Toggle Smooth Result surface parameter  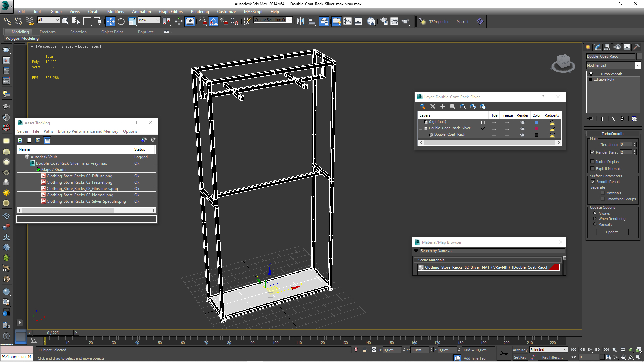pos(593,181)
